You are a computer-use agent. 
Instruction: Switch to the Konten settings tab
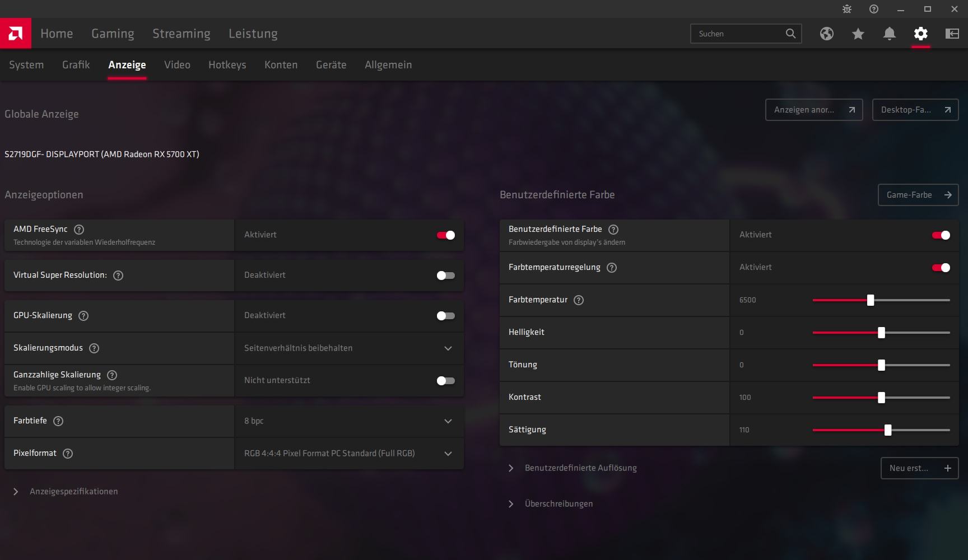coord(281,65)
